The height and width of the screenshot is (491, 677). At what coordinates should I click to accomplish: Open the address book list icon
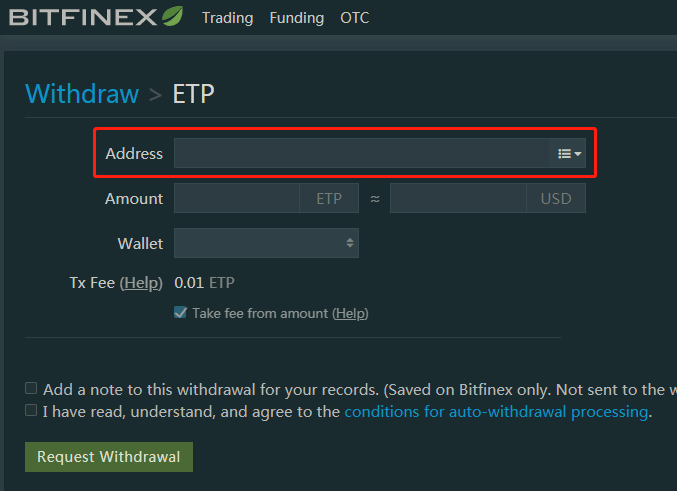point(569,153)
